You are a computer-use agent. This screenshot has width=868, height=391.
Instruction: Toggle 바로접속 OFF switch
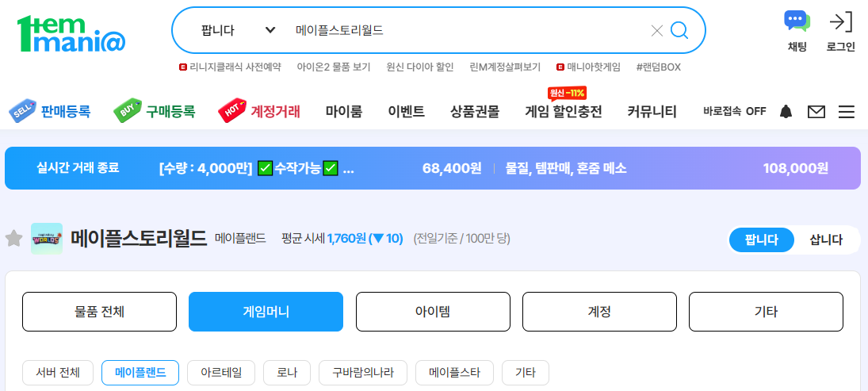[x=735, y=111]
